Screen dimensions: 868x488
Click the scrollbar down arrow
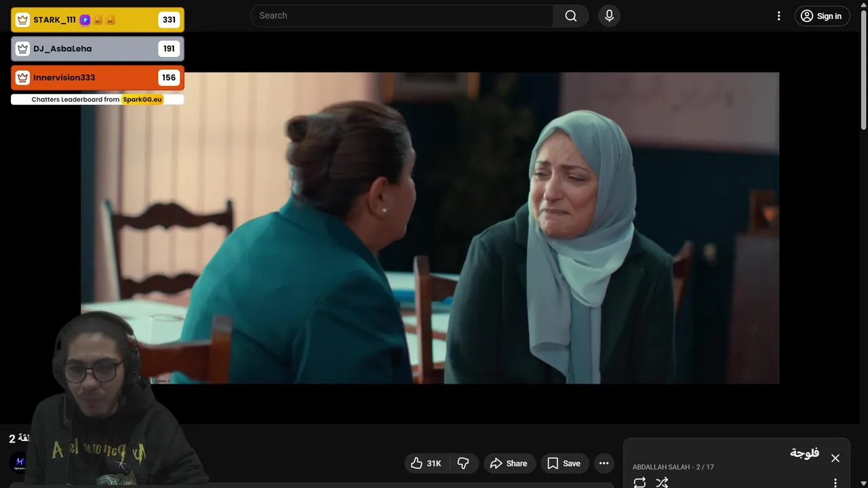coord(863,483)
